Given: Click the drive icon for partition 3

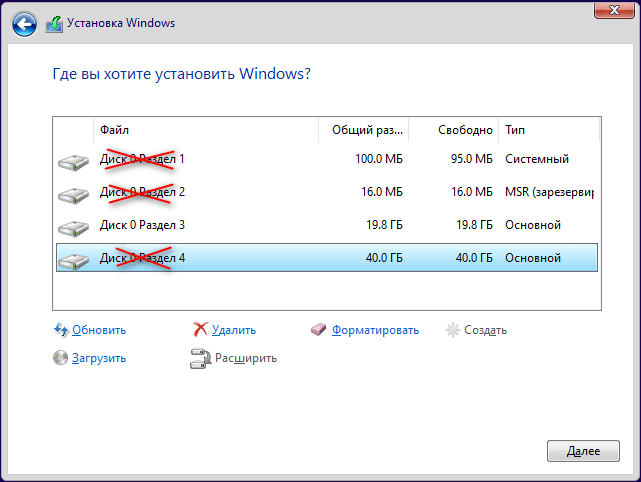Looking at the screenshot, I should pos(73,226).
